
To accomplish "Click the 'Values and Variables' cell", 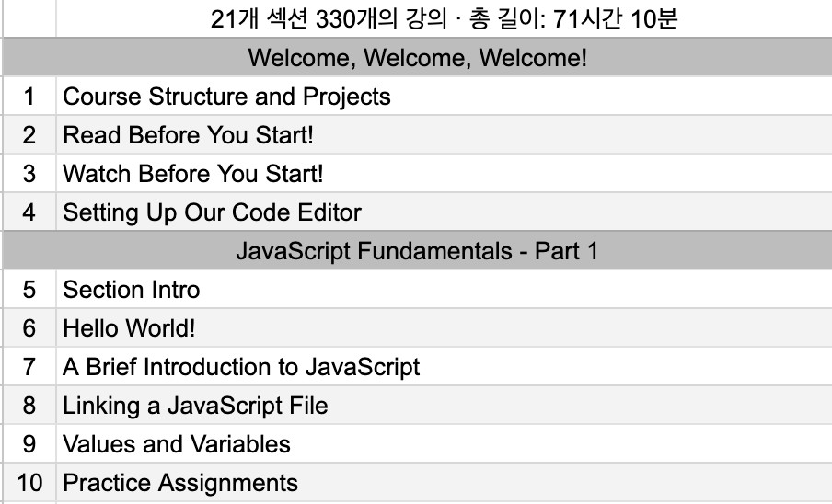I will [x=444, y=444].
